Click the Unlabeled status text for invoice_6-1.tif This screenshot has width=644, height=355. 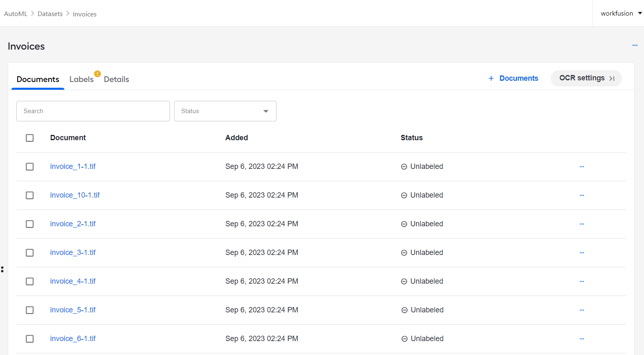pos(427,339)
